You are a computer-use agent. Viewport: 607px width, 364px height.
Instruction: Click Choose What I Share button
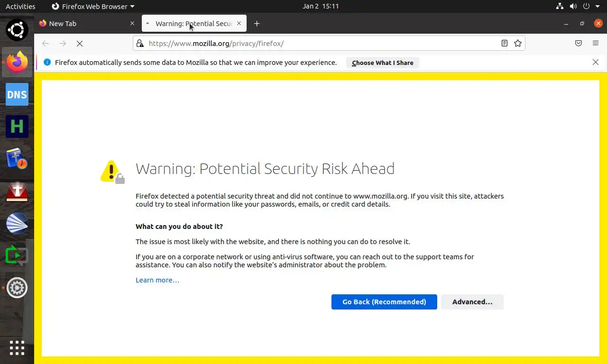click(383, 63)
